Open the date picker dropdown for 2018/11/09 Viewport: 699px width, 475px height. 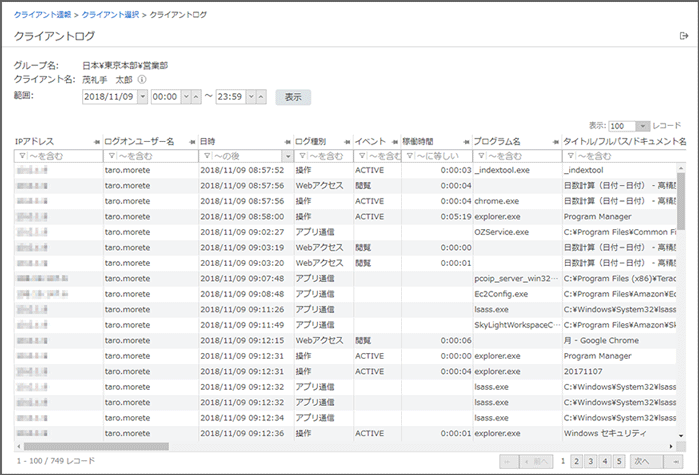tap(142, 97)
